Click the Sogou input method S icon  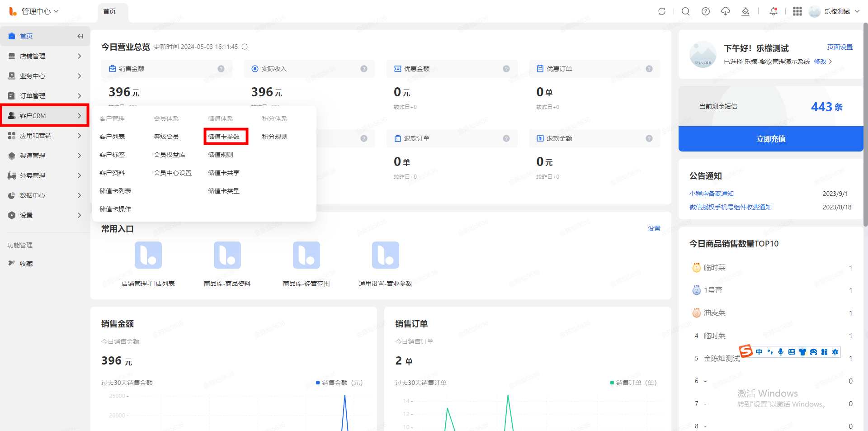pos(746,351)
